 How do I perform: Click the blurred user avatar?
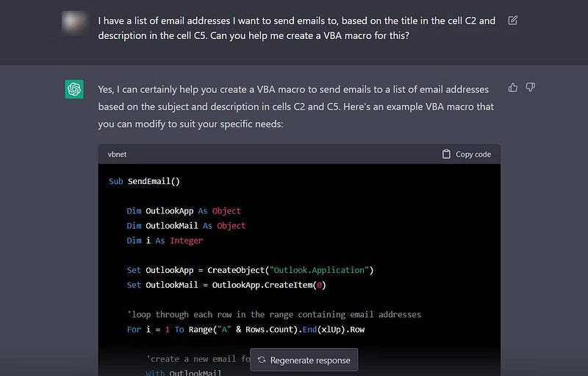[x=73, y=23]
